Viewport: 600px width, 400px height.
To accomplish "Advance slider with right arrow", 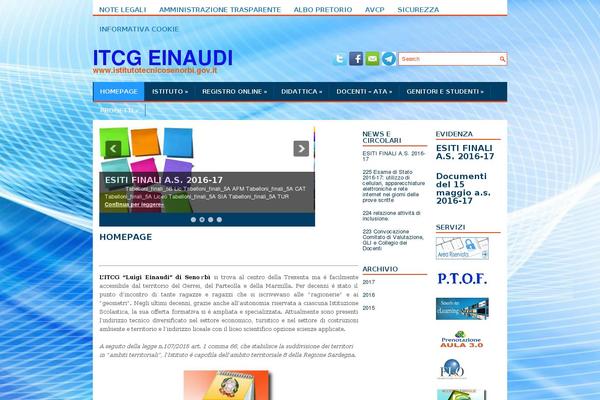I will (301, 149).
